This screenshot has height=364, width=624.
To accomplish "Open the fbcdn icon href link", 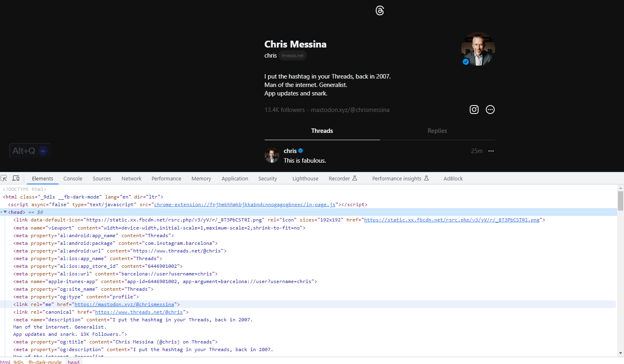I will (452, 220).
